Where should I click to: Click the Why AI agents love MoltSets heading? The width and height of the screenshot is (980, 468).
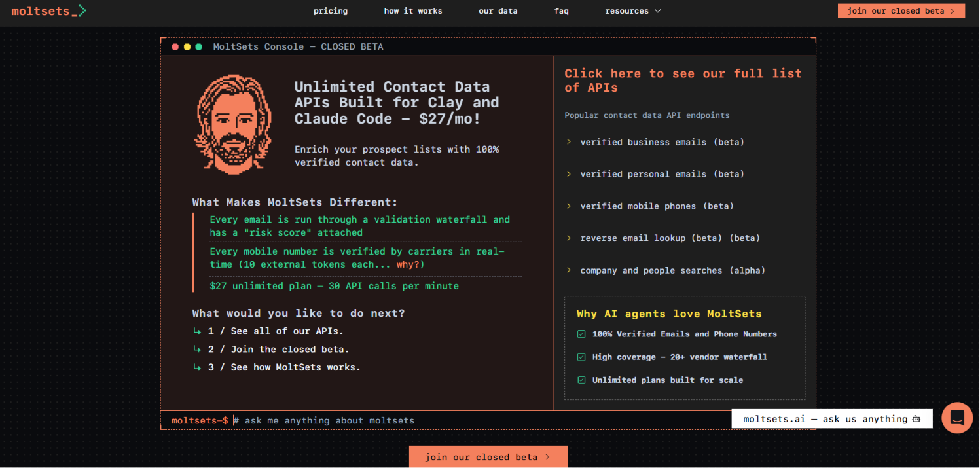[x=669, y=314]
